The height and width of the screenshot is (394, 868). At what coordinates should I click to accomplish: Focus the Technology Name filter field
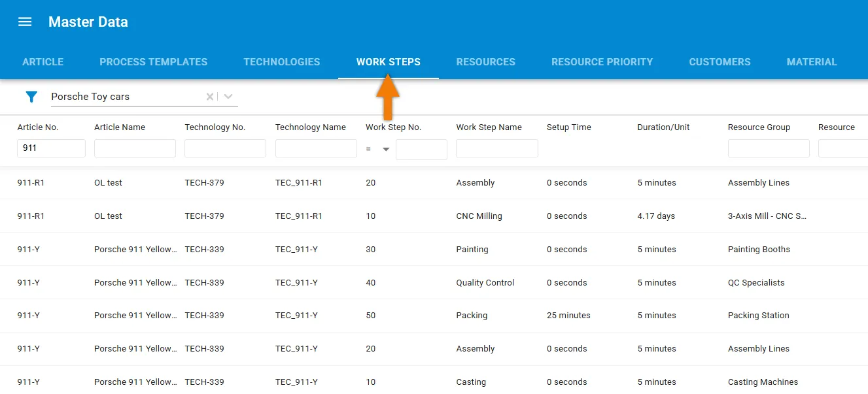click(316, 148)
